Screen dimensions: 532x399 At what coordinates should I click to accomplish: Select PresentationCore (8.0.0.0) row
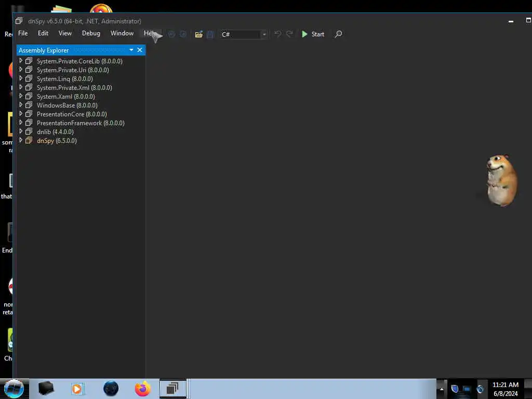(x=72, y=114)
